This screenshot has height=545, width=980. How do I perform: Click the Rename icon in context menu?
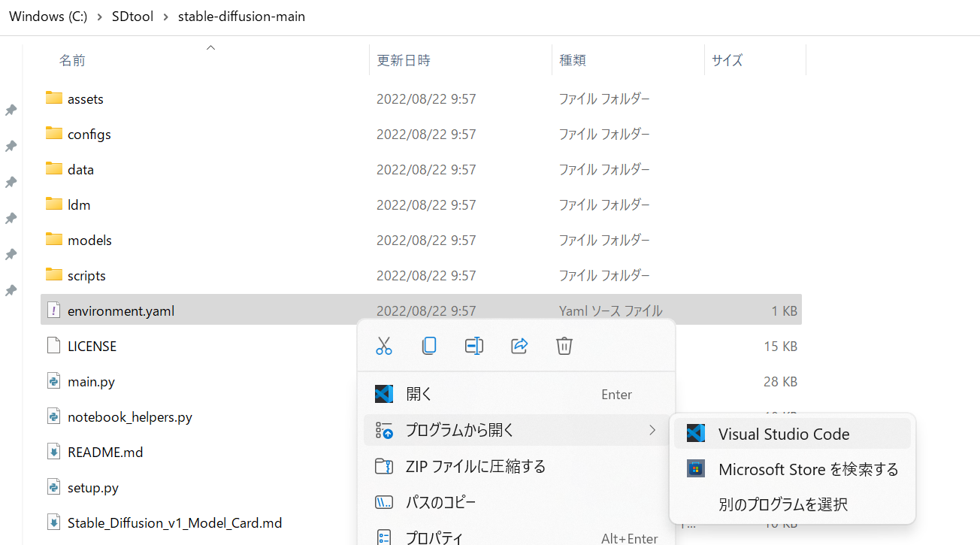[x=474, y=346]
